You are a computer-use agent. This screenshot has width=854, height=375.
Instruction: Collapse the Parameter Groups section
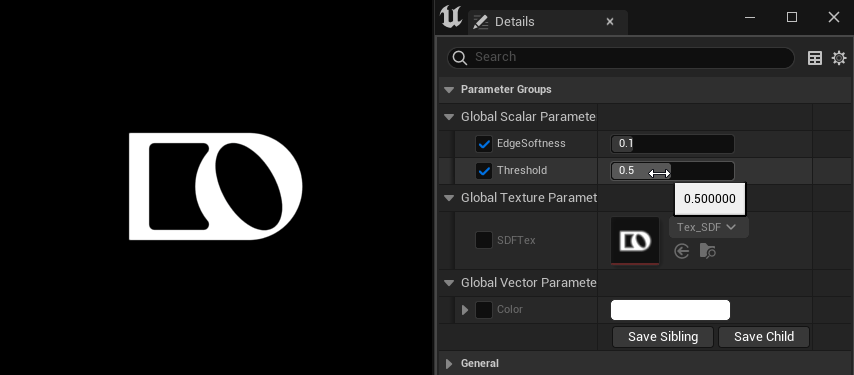[449, 90]
